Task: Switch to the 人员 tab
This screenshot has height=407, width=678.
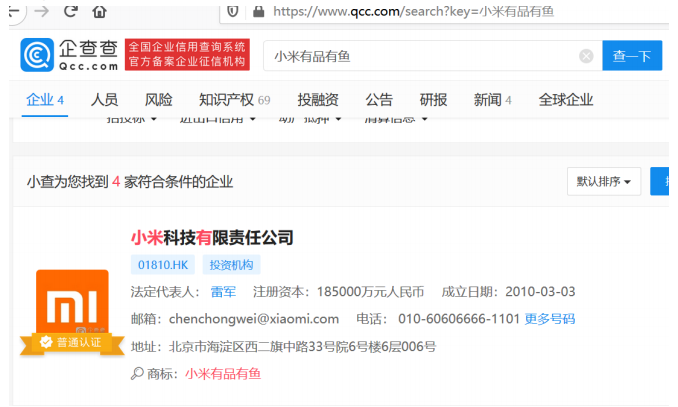Action: click(x=104, y=100)
